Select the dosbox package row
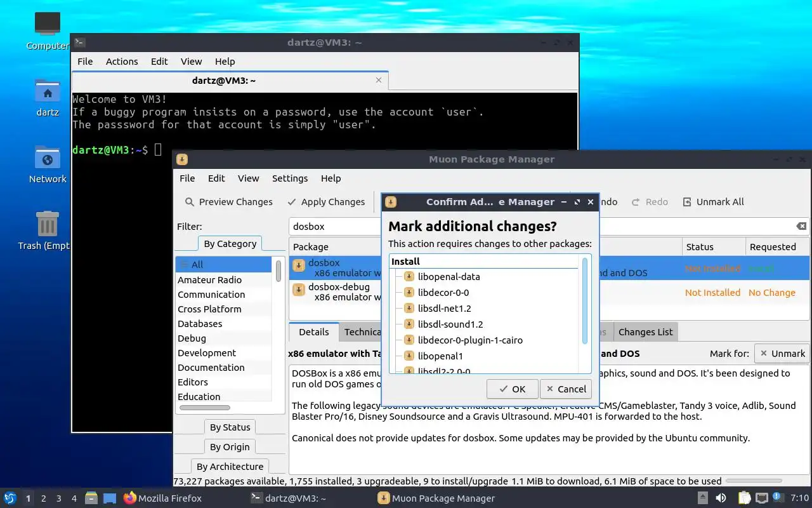The image size is (812, 508). pyautogui.click(x=549, y=268)
